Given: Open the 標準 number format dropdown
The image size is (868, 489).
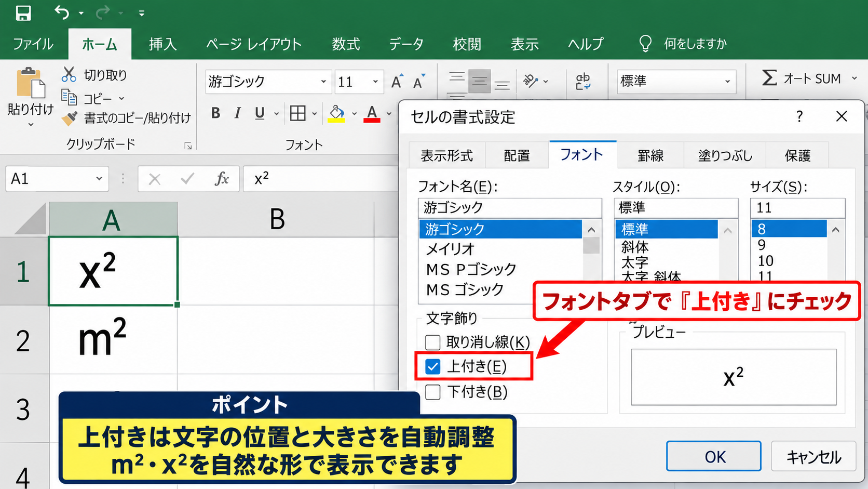Looking at the screenshot, I should pos(727,82).
